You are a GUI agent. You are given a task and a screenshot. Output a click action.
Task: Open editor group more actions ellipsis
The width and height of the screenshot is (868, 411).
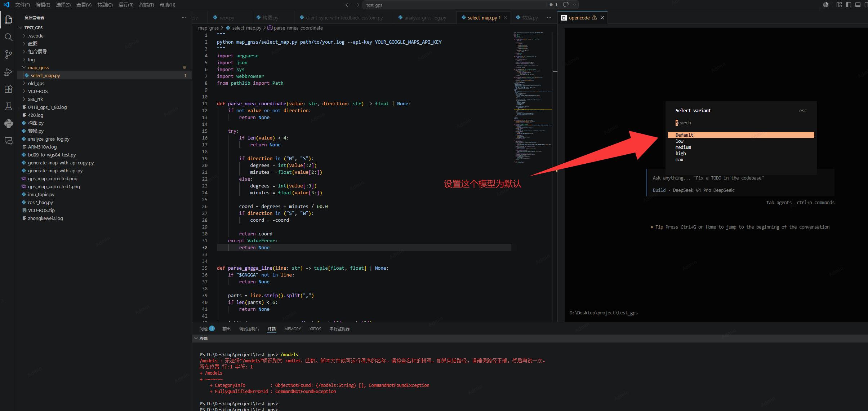pos(549,18)
